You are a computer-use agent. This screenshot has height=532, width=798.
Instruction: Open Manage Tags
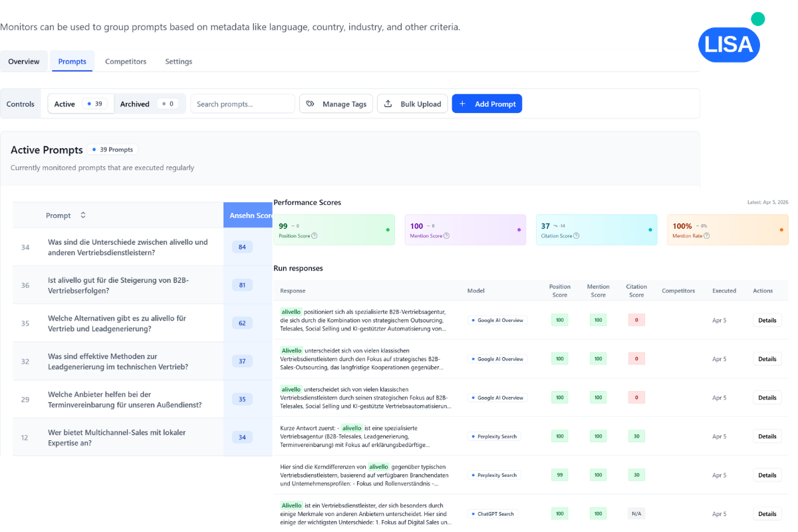click(x=336, y=104)
